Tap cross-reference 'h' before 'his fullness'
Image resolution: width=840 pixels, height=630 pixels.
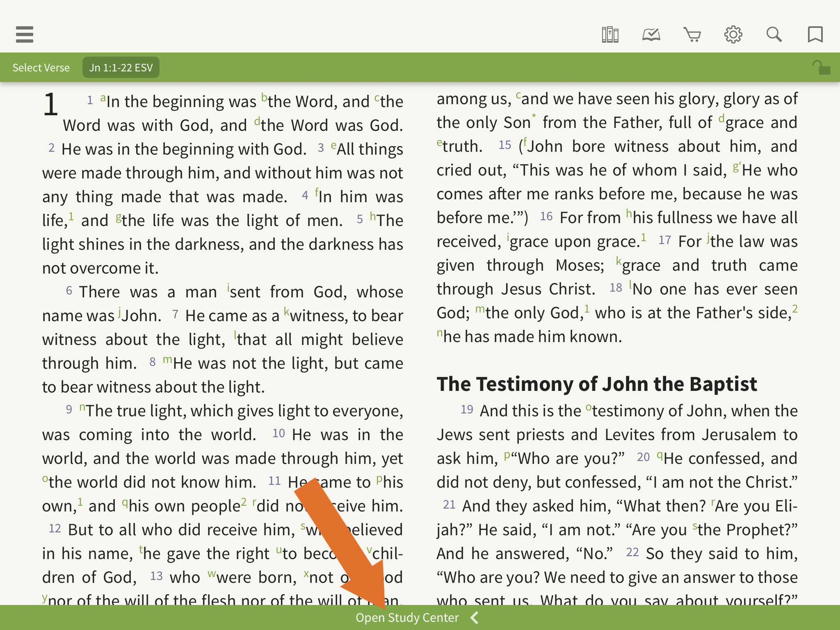tap(629, 213)
